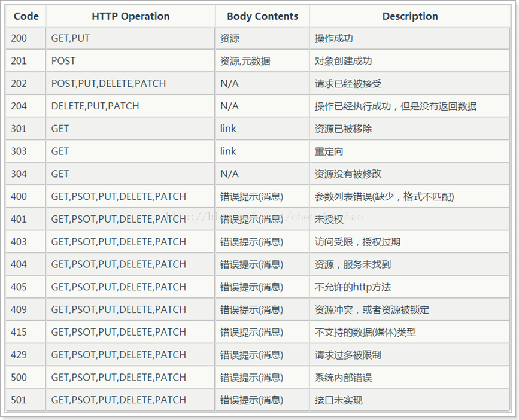519x420 pixels.
Task: Click the 未授权 description cell
Action: (410, 219)
